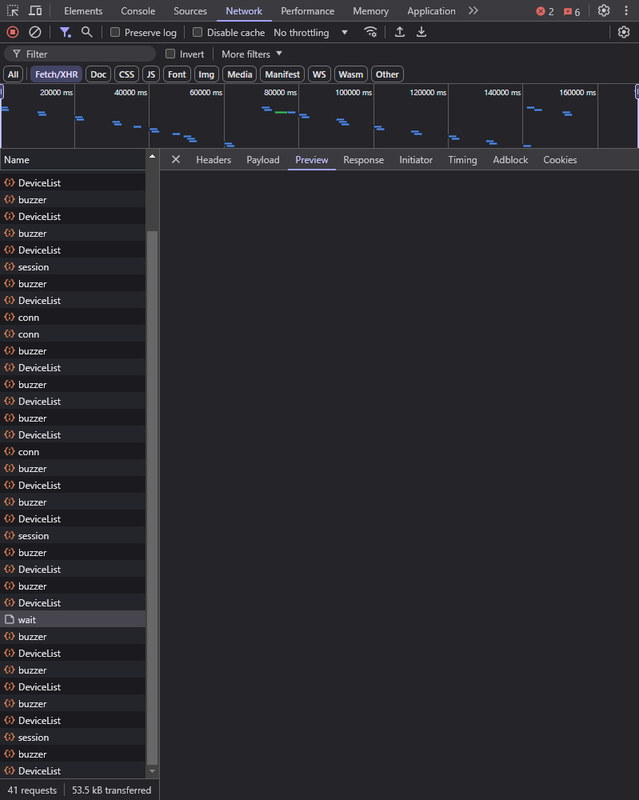Switch to the Console panel
639x800 pixels.
coord(138,11)
